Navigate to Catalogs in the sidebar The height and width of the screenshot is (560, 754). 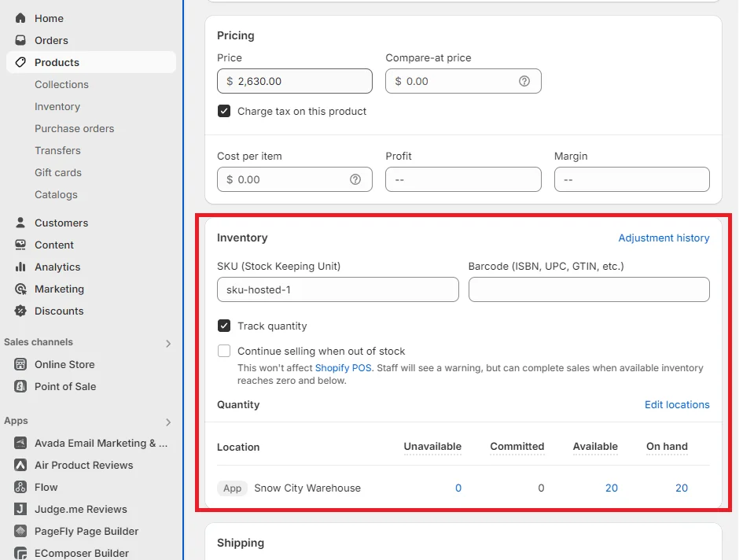point(56,195)
